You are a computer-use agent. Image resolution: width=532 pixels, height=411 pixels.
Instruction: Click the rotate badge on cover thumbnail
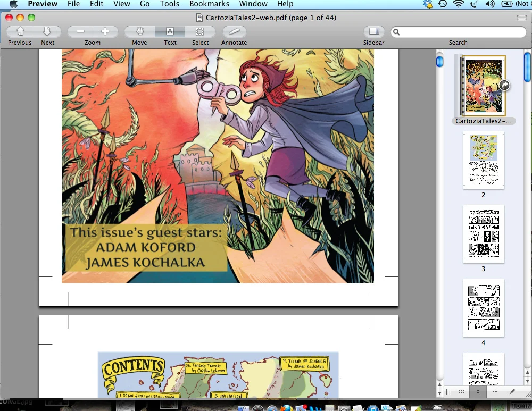coord(504,85)
